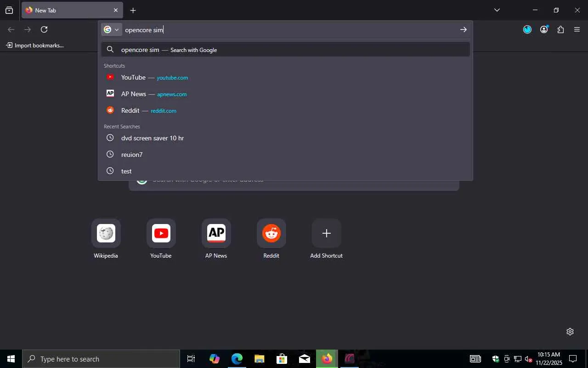
Task: Click the taskbar "Type here to search" box
Action: (101, 359)
